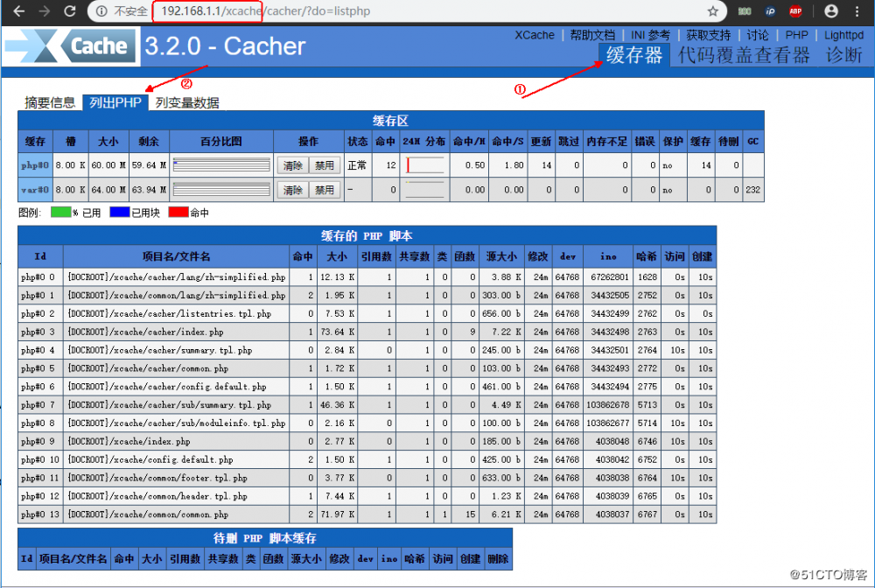
Task: Reload the page with refresh icon
Action: tap(70, 11)
